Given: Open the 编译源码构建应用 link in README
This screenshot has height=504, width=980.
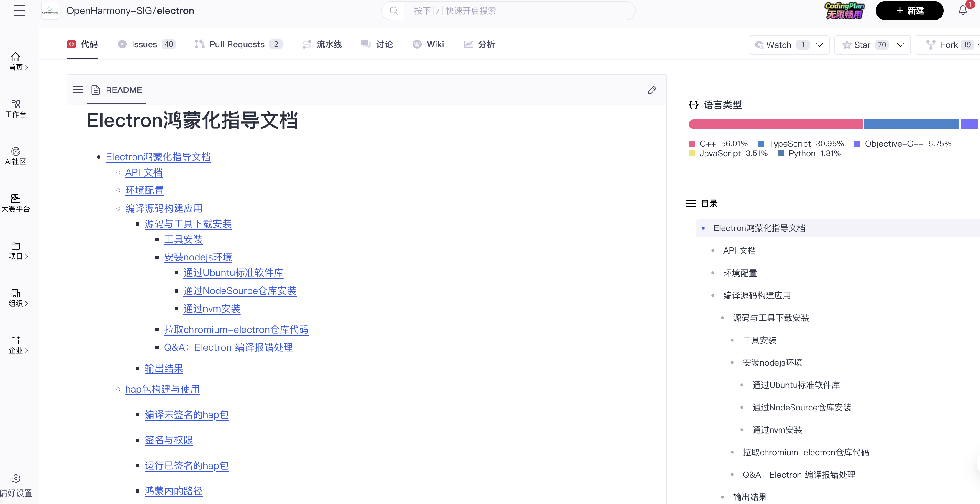Looking at the screenshot, I should pyautogui.click(x=164, y=208).
